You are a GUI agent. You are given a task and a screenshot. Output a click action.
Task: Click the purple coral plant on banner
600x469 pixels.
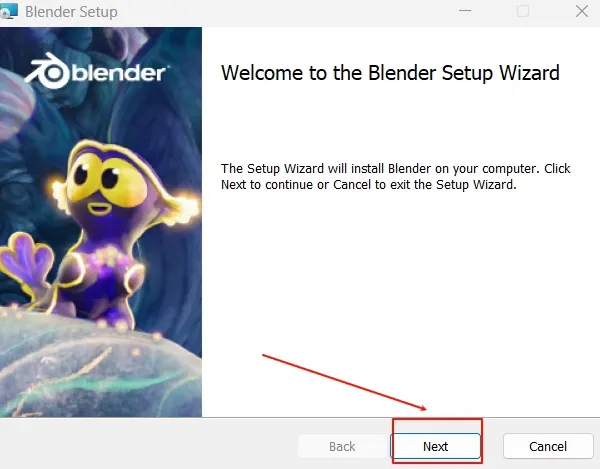(x=26, y=261)
